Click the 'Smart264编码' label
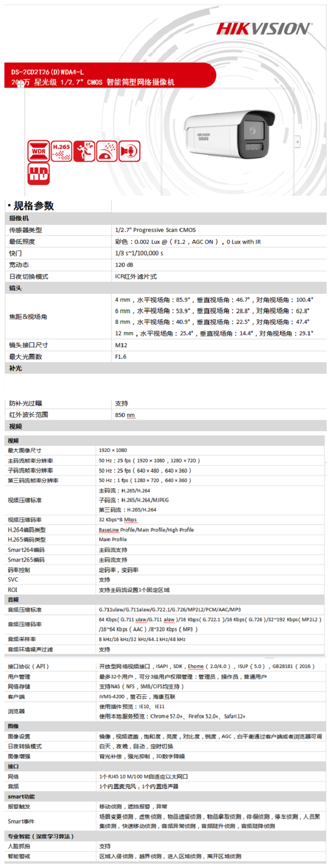The width and height of the screenshot is (331, 868). 26,550
